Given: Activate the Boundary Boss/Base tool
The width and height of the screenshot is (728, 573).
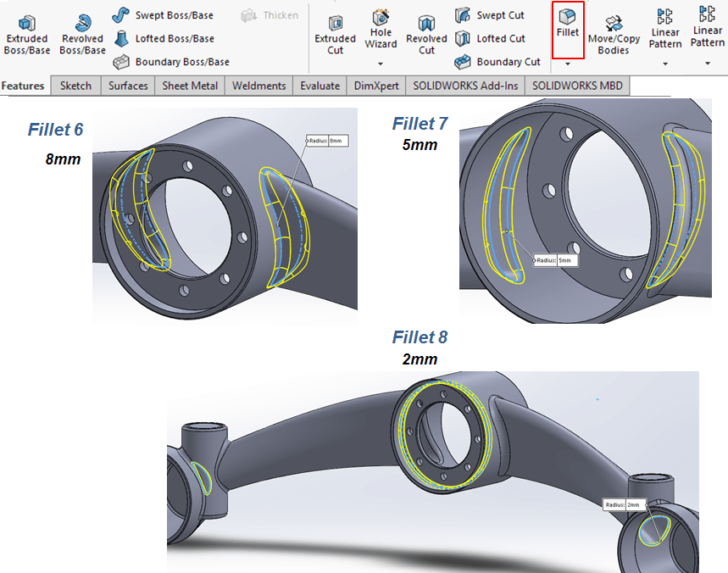Looking at the screenshot, I should pos(171,62).
